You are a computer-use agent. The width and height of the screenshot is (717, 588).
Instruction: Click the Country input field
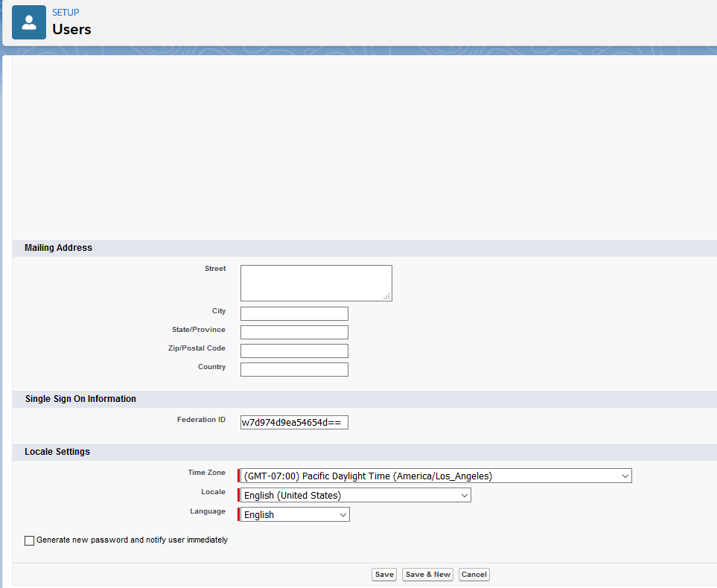294,369
